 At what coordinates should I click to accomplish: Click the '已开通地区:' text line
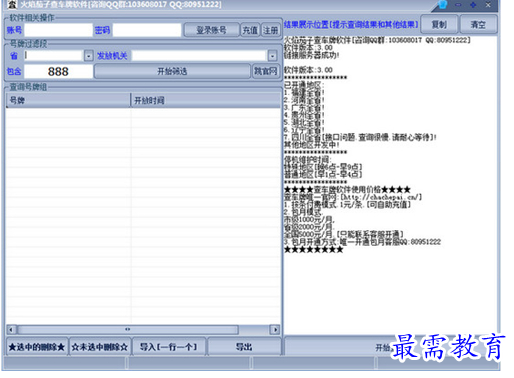pyautogui.click(x=303, y=85)
